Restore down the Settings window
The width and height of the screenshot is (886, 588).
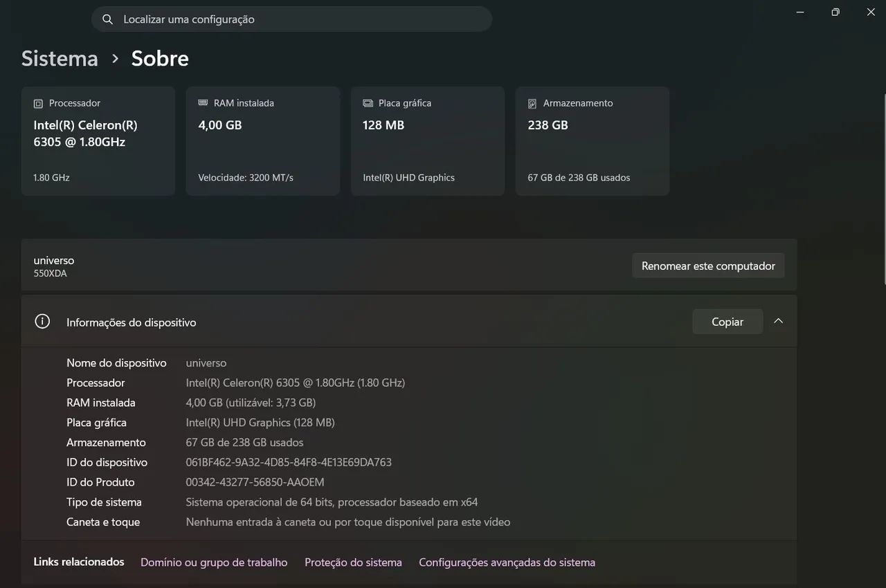(835, 12)
